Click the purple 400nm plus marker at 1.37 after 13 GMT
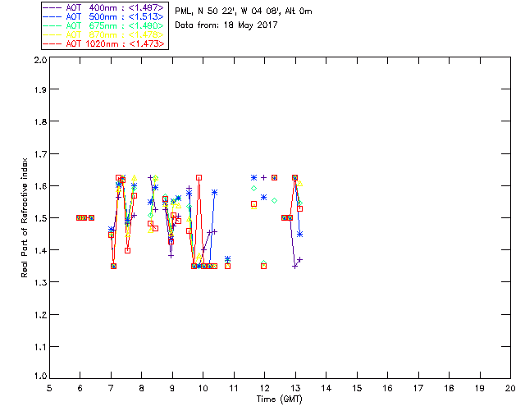 pos(300,259)
